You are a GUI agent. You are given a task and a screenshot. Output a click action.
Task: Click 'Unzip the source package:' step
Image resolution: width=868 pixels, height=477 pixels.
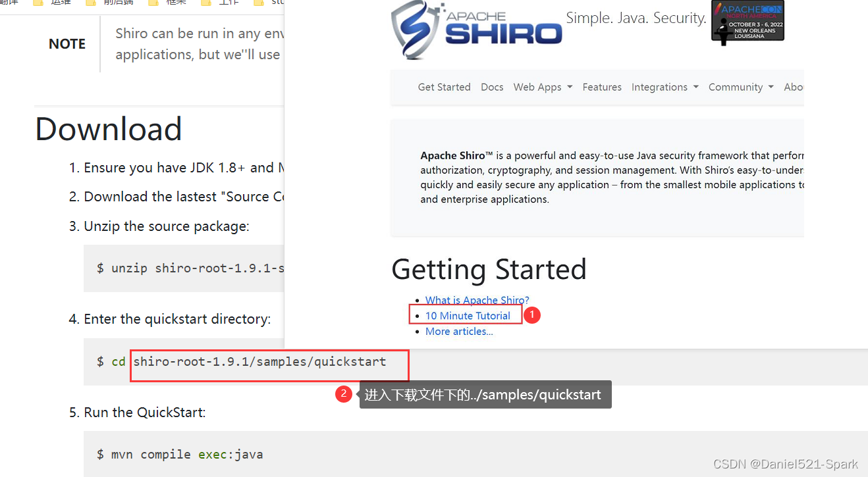point(167,226)
